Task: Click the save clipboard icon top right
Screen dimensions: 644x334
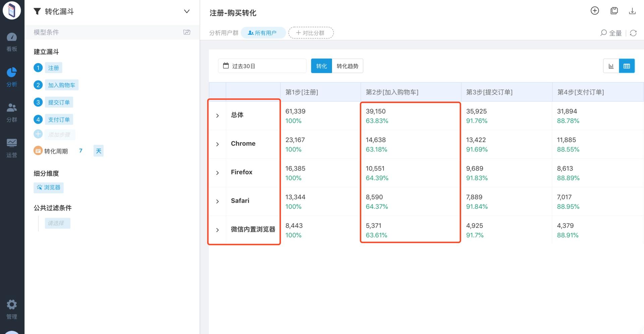Action: [x=614, y=11]
